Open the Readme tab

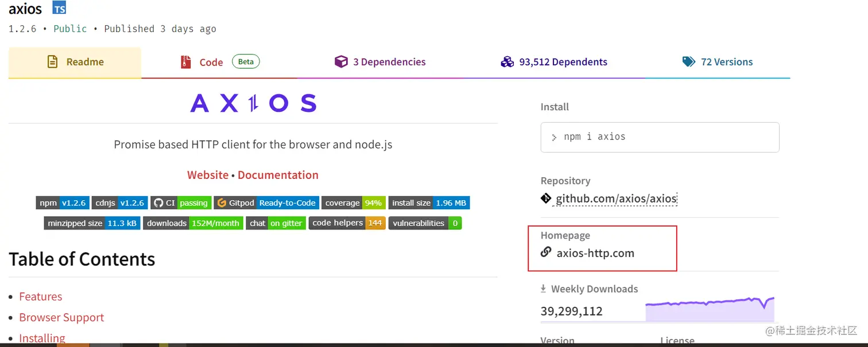tap(75, 63)
